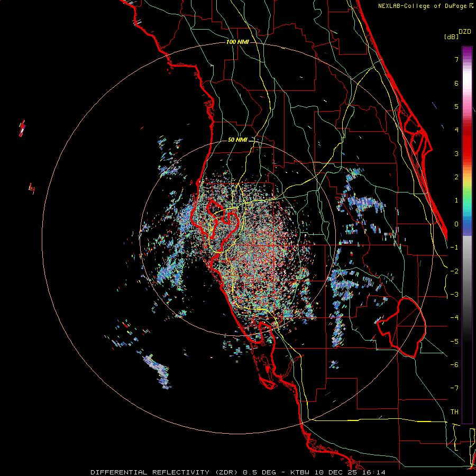Select the -4 value on the color scale
The width and height of the screenshot is (476, 476).
tap(454, 318)
